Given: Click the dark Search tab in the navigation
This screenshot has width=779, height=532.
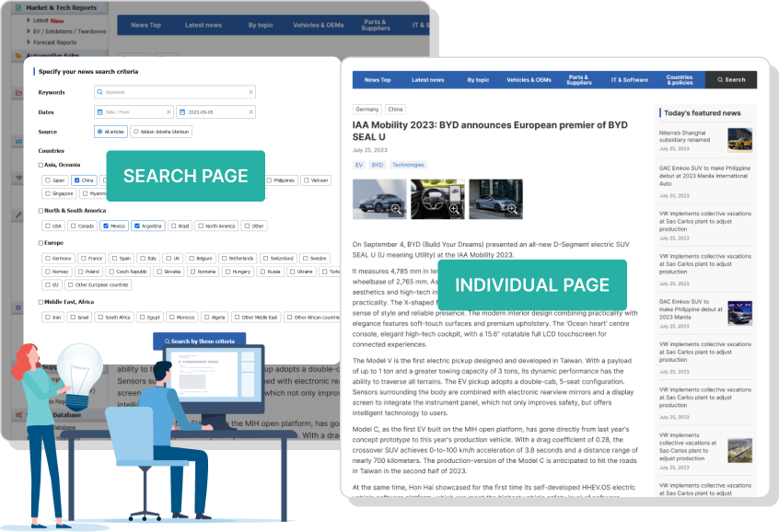Looking at the screenshot, I should click(731, 80).
